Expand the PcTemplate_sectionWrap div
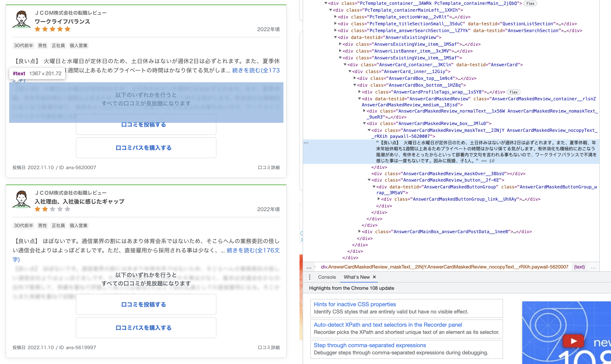This screenshot has width=611, height=364. click(x=335, y=17)
